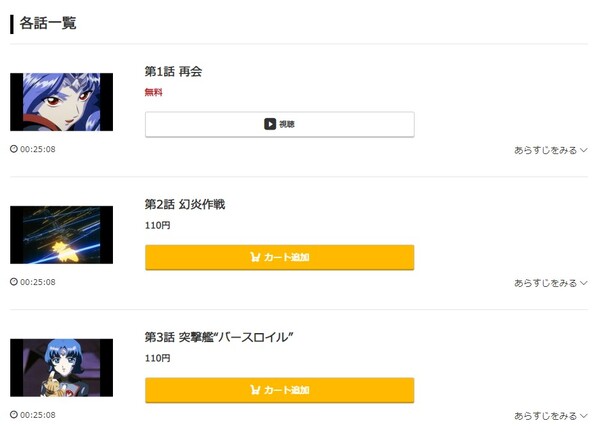Expand あらすじをみる for episode 1
The width and height of the screenshot is (600, 439).
(551, 150)
